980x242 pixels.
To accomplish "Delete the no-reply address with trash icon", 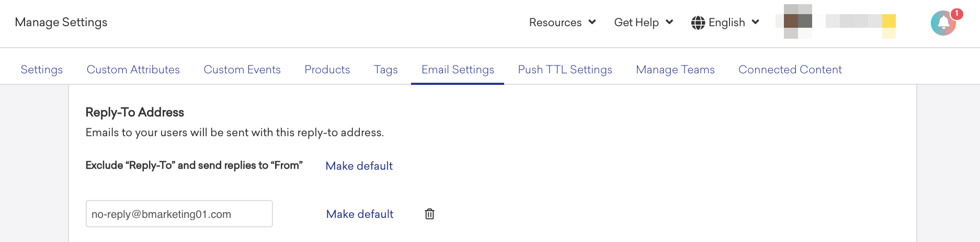I will pyautogui.click(x=429, y=214).
